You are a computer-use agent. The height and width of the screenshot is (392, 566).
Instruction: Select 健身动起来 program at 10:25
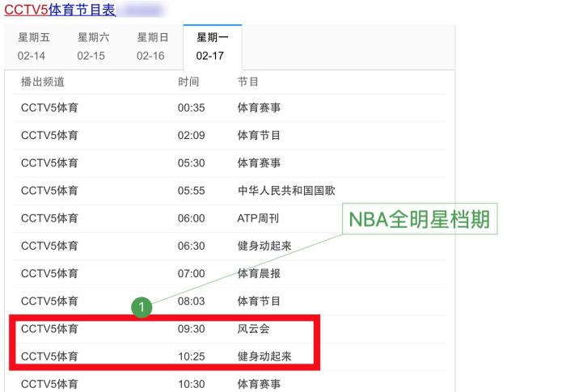click(264, 356)
